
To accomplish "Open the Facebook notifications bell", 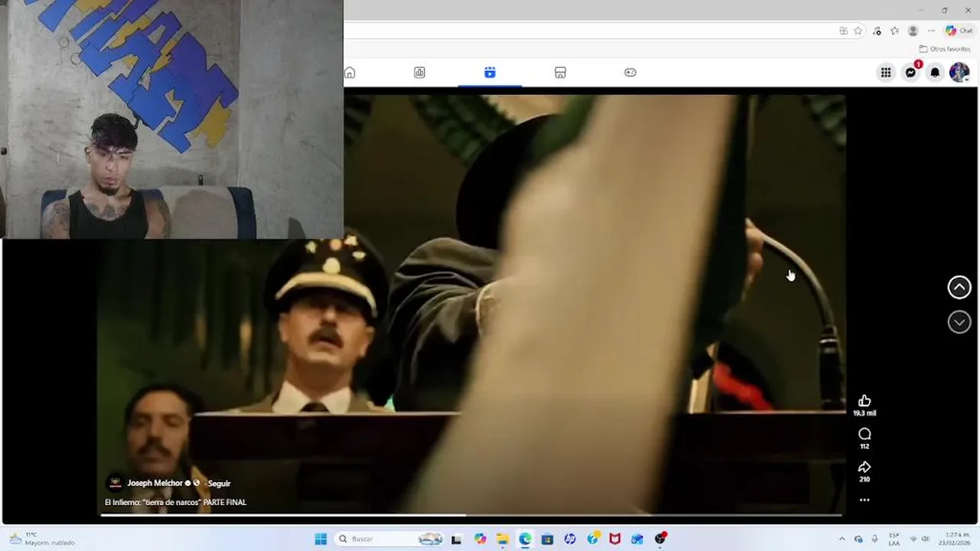I will (x=935, y=73).
